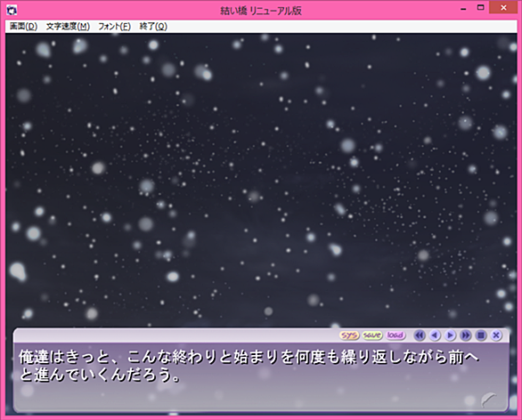Click the feather advance indicator in the text box

489,400
